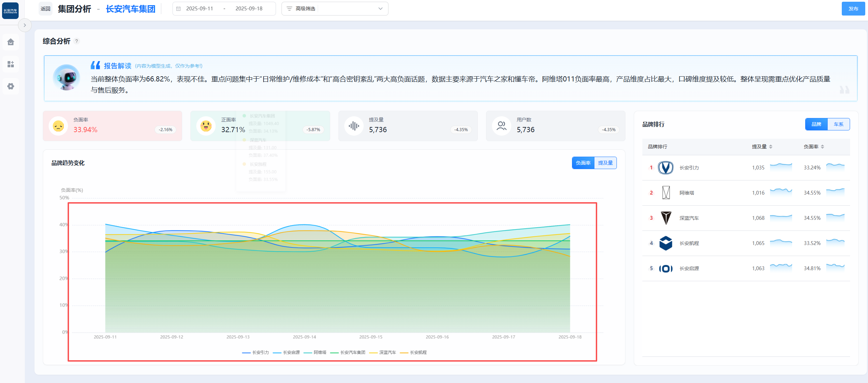The image size is (868, 383).
Task: Click the 33.24% value for 长安引力
Action: pos(812,168)
